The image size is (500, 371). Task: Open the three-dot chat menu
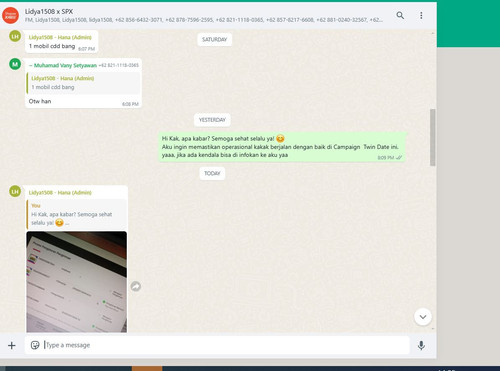point(421,15)
